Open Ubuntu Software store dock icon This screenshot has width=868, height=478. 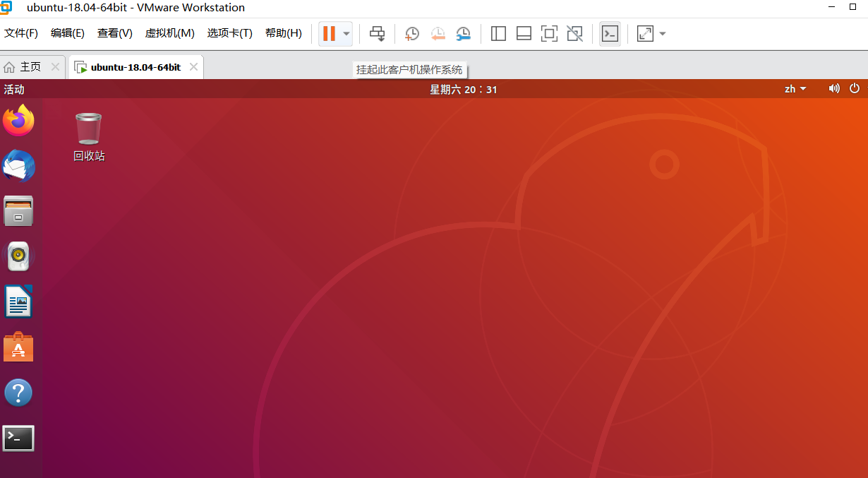(x=18, y=347)
